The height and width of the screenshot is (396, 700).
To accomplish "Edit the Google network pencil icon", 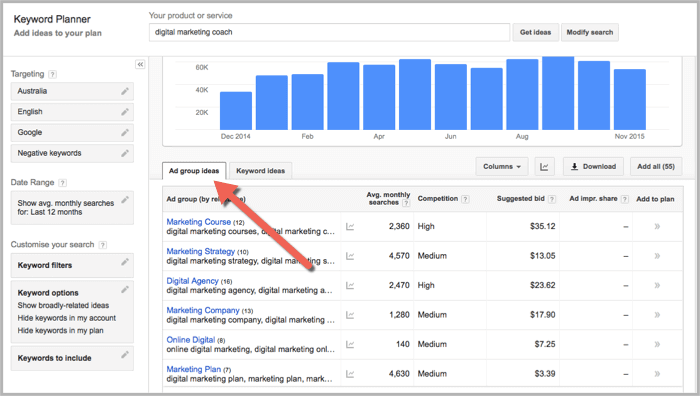I will tap(125, 132).
